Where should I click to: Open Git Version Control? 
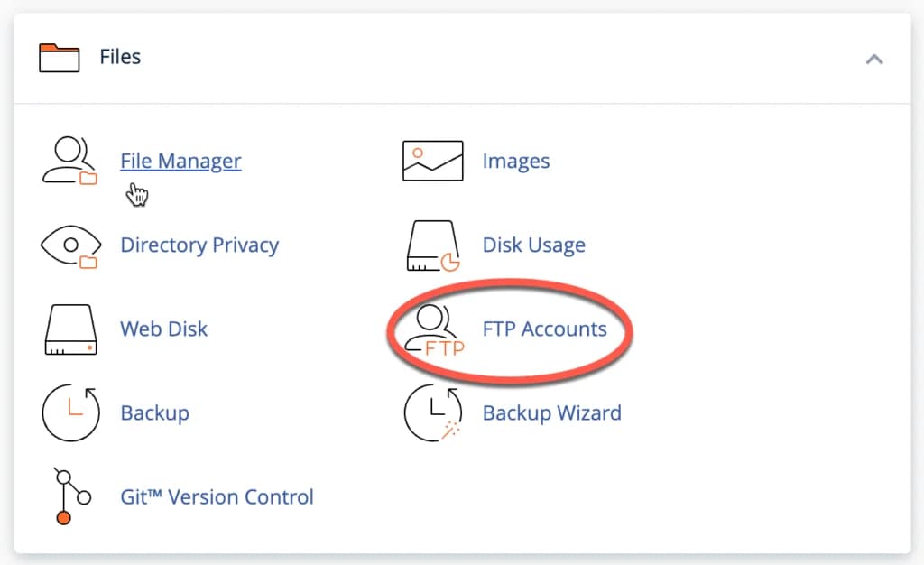coord(217,496)
